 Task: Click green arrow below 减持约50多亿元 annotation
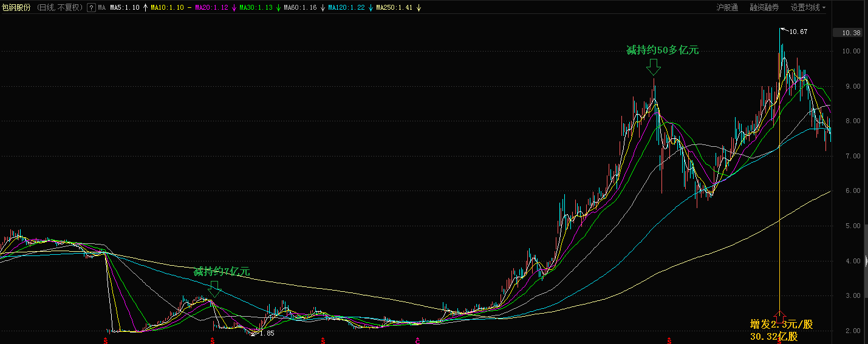[x=654, y=66]
